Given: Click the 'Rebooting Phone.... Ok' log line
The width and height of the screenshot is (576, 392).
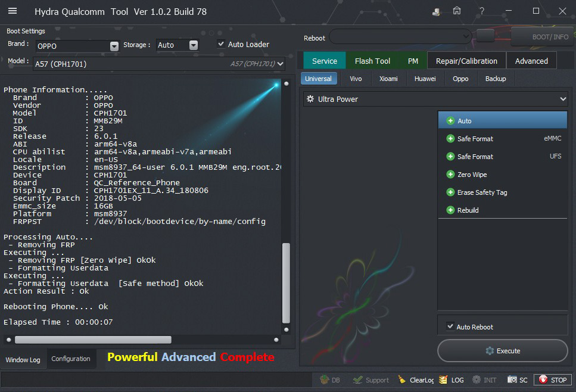Looking at the screenshot, I should pos(56,307).
